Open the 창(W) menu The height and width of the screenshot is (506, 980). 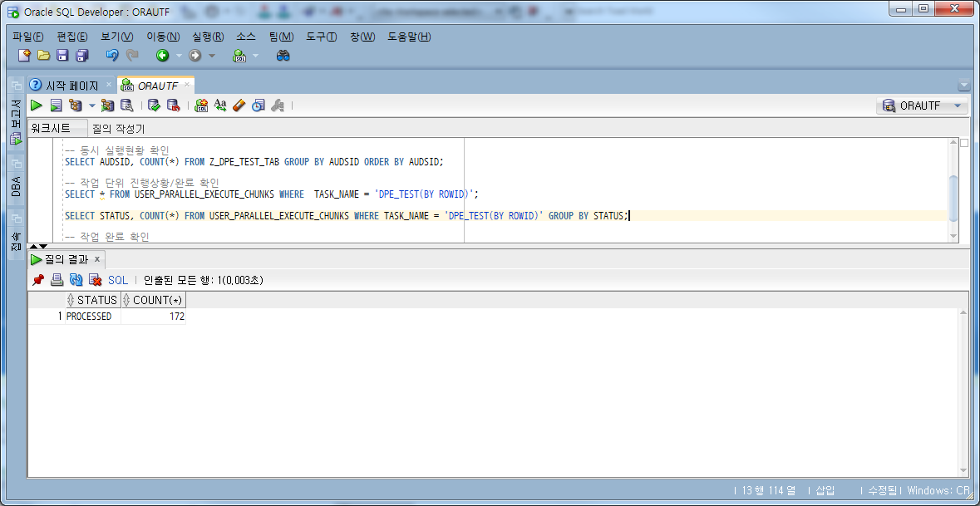pyautogui.click(x=362, y=37)
